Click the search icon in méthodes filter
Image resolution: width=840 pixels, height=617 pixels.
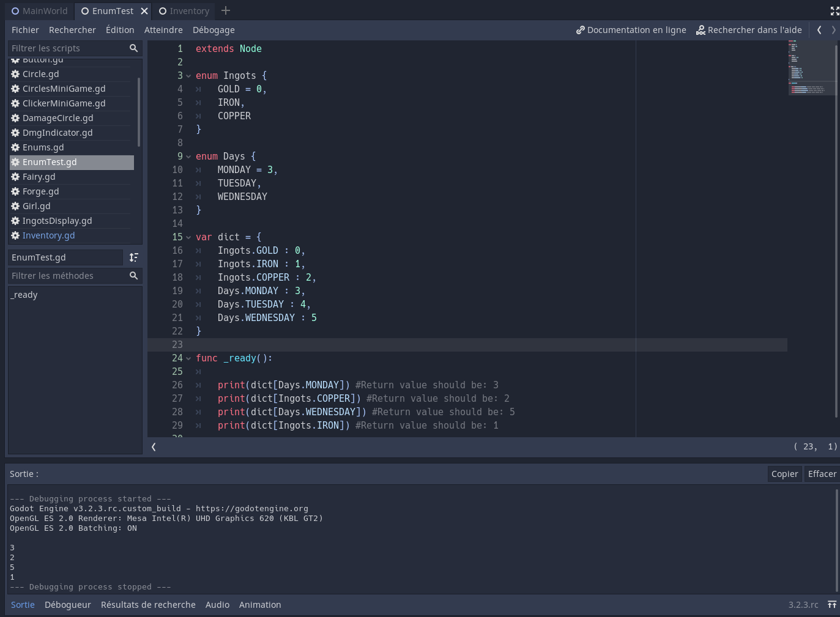[x=133, y=276]
